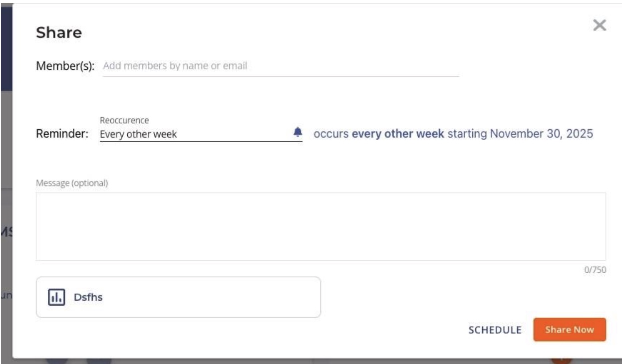This screenshot has height=364, width=622.
Task: Click the reminder bell icon
Action: (x=298, y=132)
